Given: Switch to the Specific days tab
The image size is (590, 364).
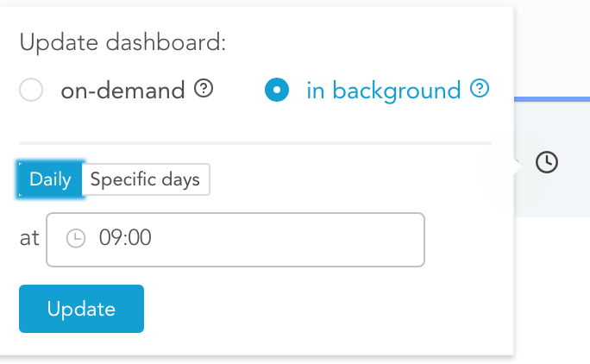Looking at the screenshot, I should [x=145, y=179].
